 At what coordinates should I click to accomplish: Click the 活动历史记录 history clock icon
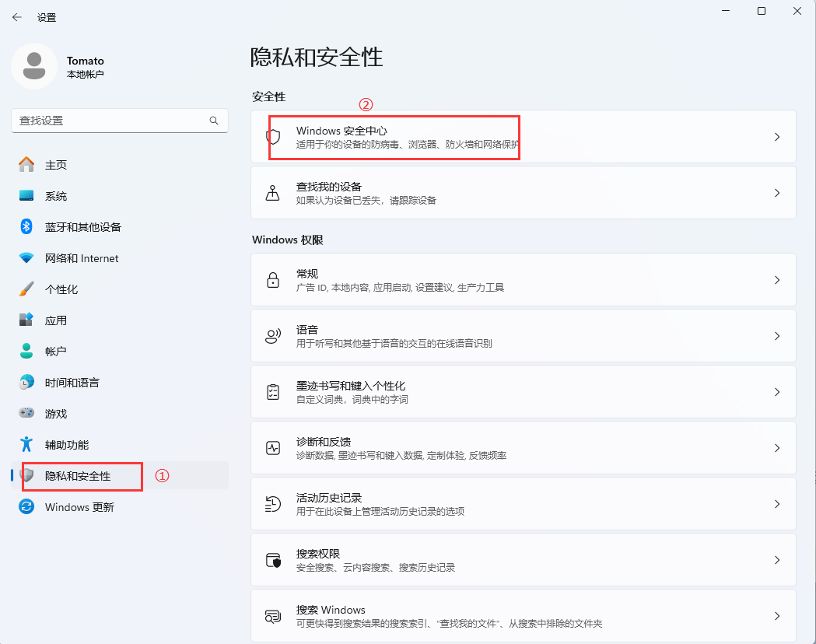point(273,504)
